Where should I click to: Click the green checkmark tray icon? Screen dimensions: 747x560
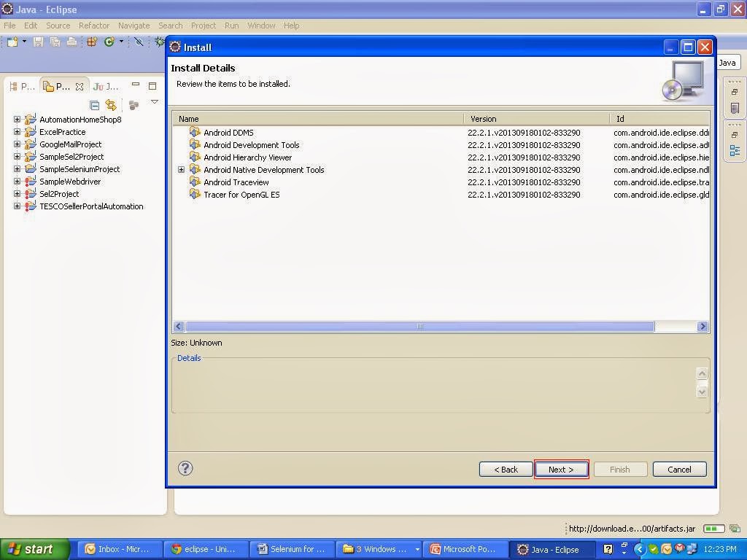(653, 549)
